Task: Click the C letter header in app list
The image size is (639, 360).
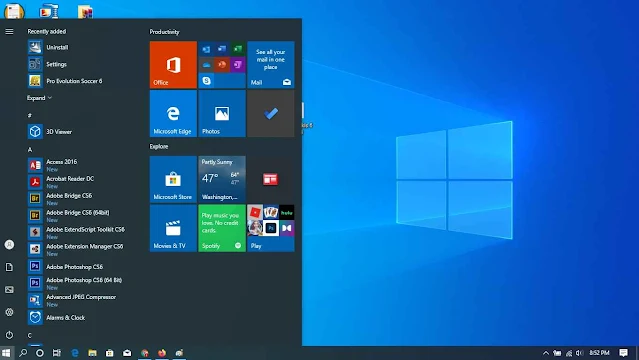Action: click(x=30, y=335)
